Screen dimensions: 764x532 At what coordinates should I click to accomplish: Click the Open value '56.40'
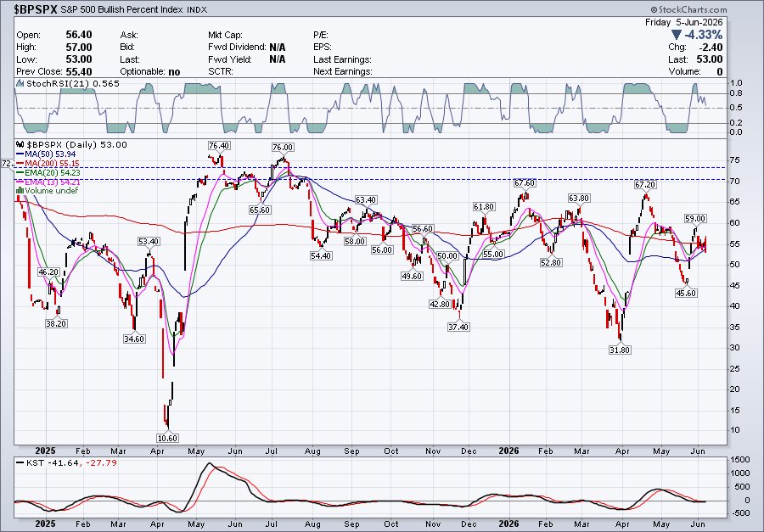[x=79, y=35]
